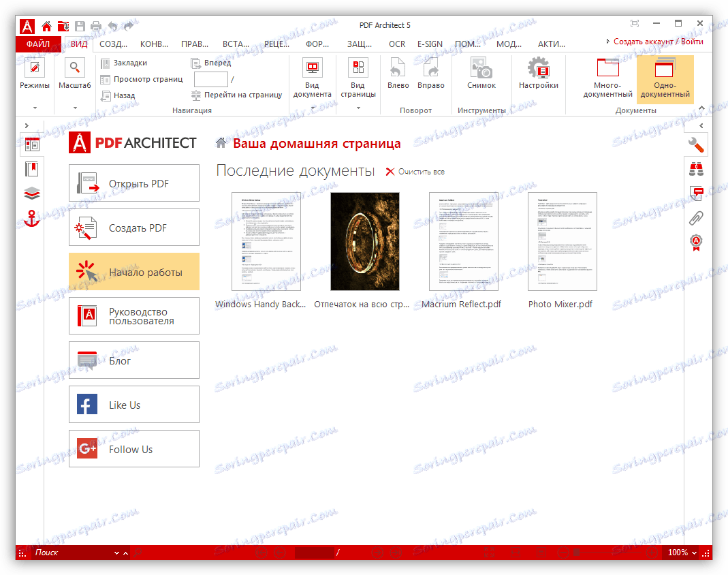Print using the printer icon in title bar
The height and width of the screenshot is (575, 728).
(96, 26)
